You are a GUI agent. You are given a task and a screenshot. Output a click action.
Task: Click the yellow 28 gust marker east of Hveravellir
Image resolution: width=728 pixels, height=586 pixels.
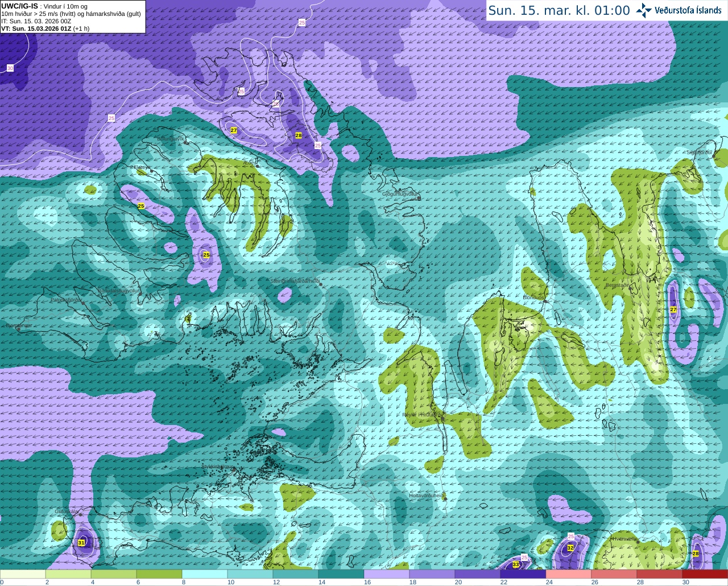pos(696,554)
